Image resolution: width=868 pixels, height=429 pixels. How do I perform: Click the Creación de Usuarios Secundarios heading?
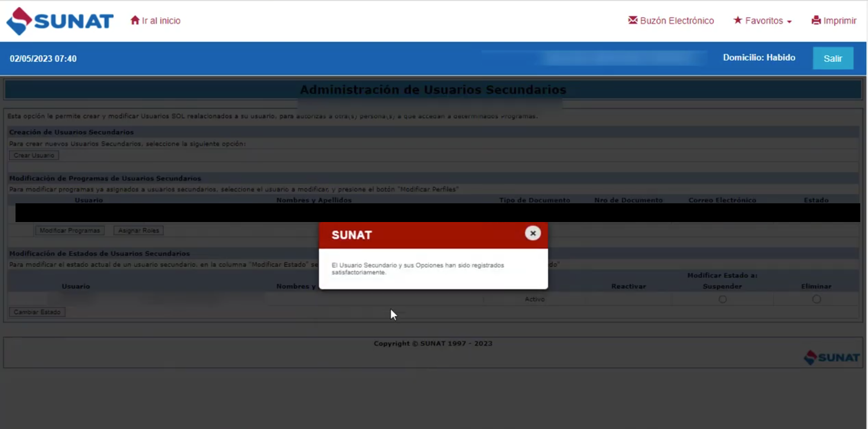coord(71,132)
